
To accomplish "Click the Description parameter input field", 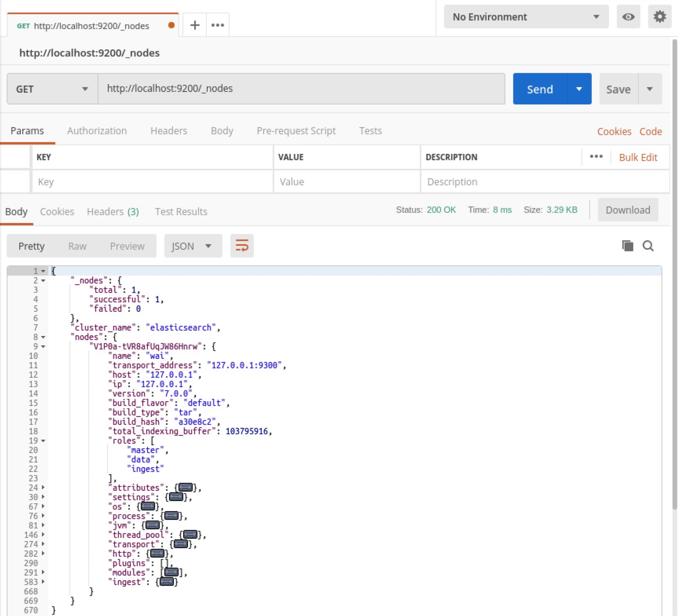I will [x=545, y=182].
